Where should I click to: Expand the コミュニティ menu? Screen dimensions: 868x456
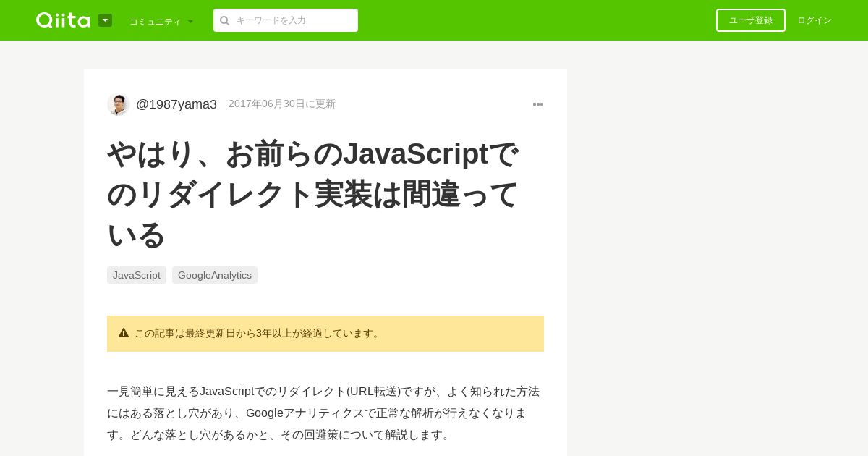(161, 21)
